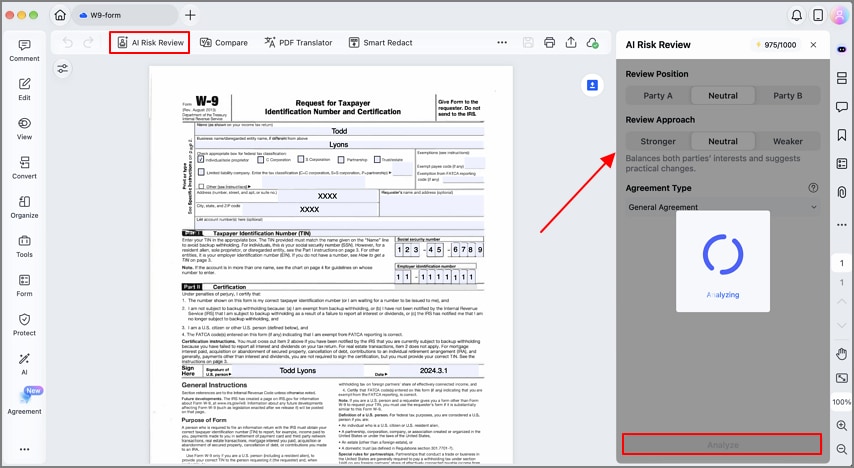Go to previous page with the up chevron

click(841, 301)
